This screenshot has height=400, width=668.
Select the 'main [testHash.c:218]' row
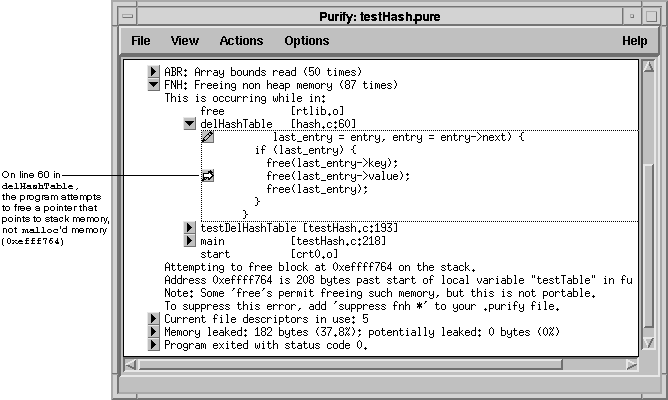point(293,241)
